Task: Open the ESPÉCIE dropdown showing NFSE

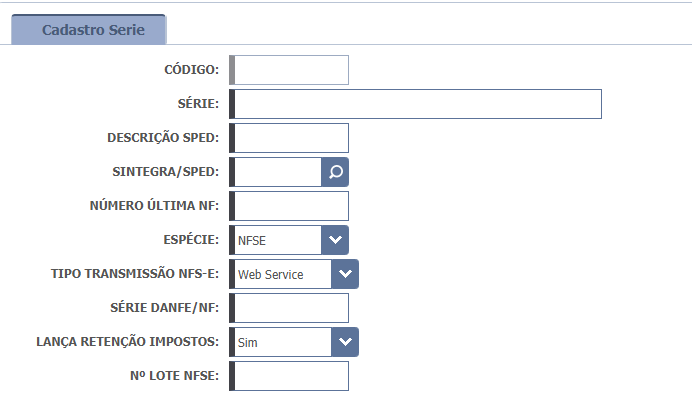Action: click(x=335, y=240)
